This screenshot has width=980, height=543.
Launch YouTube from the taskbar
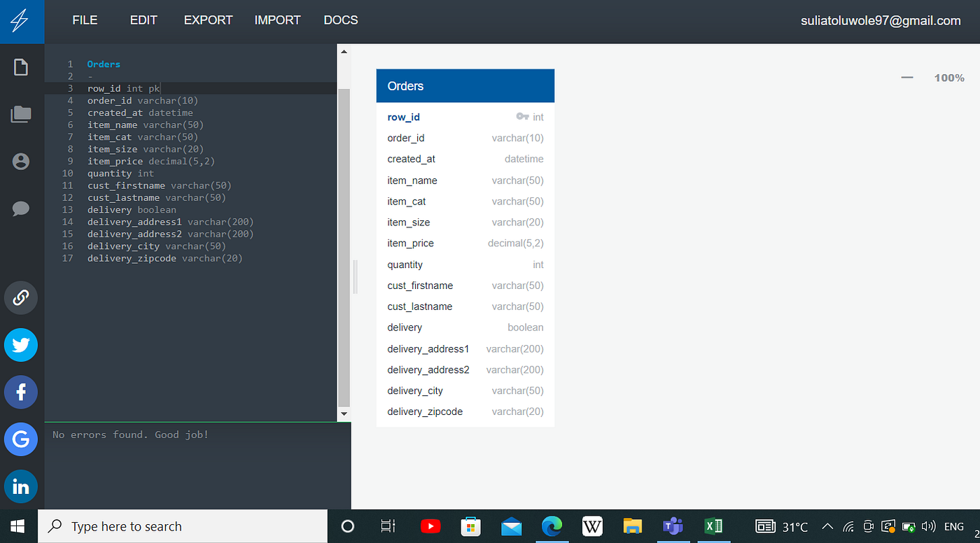[430, 526]
